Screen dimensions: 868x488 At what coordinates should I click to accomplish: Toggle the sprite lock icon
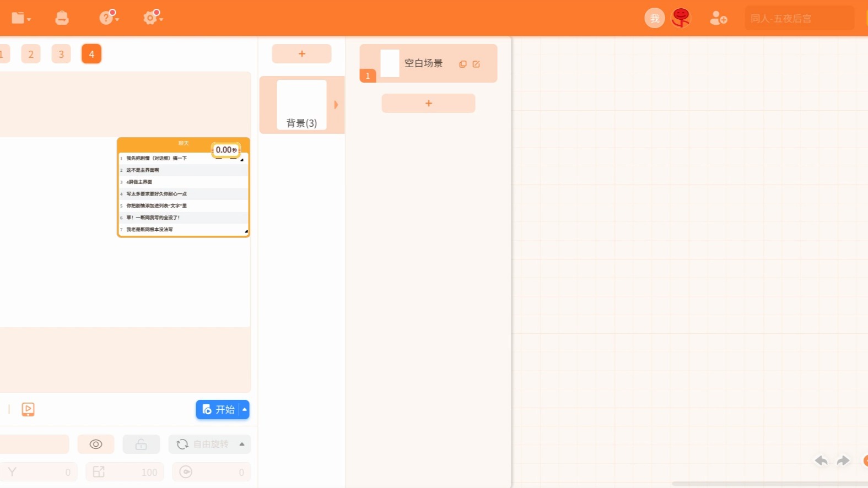tap(141, 444)
